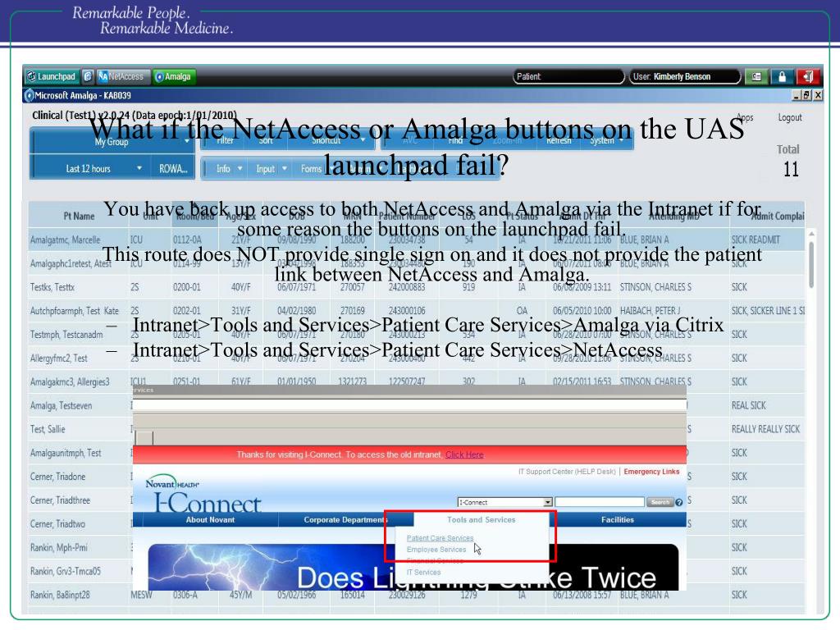Click the ID card icon beside the user name
Screen dimensions: 840x630
pos(756,77)
